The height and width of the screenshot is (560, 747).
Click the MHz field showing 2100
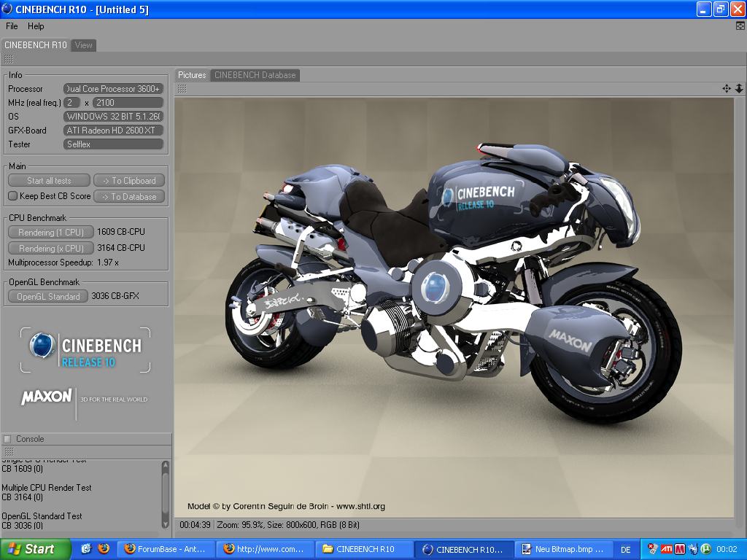coord(128,102)
